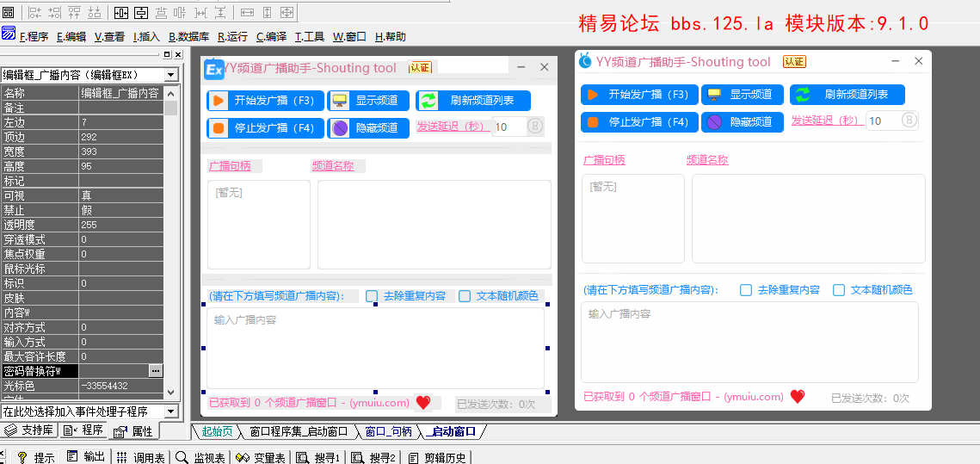Click the make same height icon
This screenshot has width=980, height=464.
tap(267, 12)
